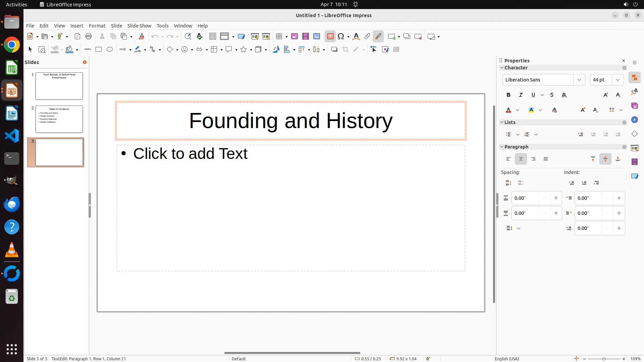Close the Slides panel
644x362 pixels.
85,62
